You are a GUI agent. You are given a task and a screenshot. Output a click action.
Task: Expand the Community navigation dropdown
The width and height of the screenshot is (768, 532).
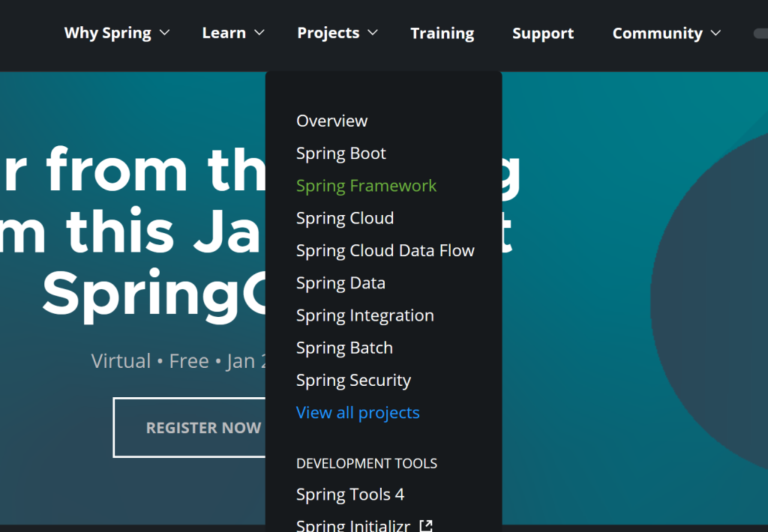coord(667,33)
